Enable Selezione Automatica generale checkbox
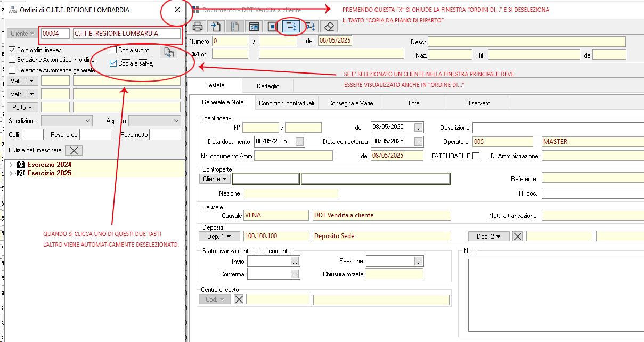The height and width of the screenshot is (342, 644). (x=12, y=70)
